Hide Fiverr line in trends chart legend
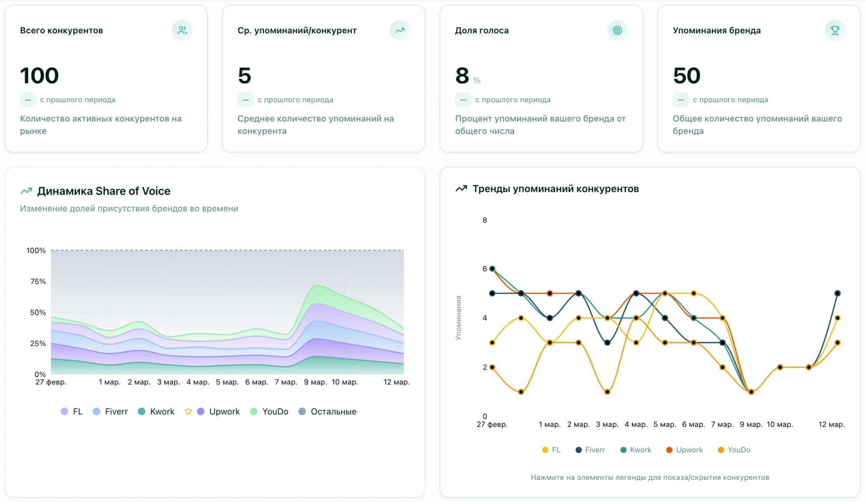 (x=590, y=450)
